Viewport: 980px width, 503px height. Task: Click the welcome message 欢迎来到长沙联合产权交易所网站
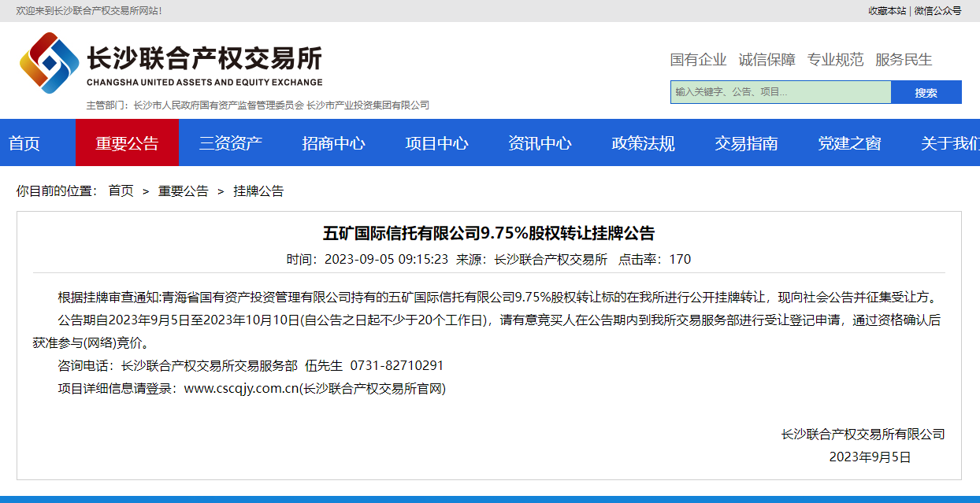click(x=89, y=11)
